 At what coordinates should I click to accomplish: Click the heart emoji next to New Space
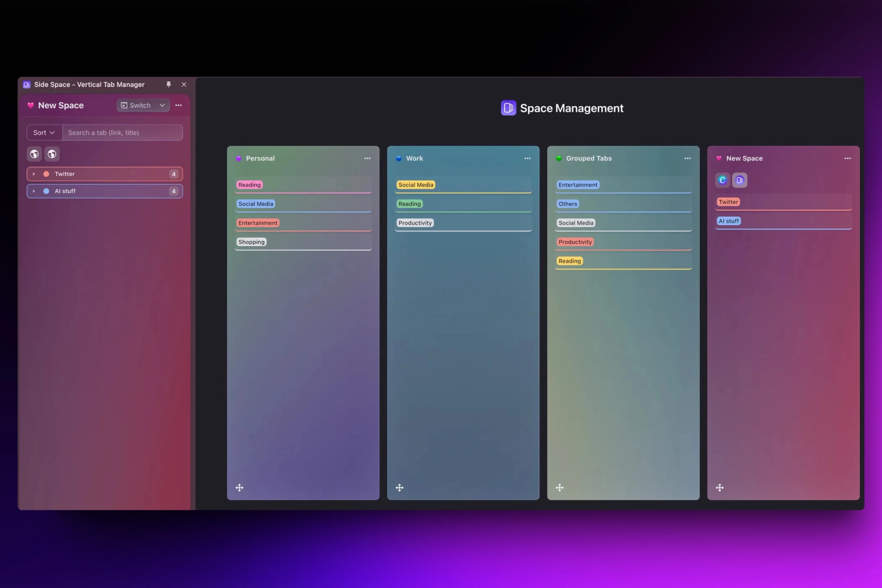[x=30, y=105]
